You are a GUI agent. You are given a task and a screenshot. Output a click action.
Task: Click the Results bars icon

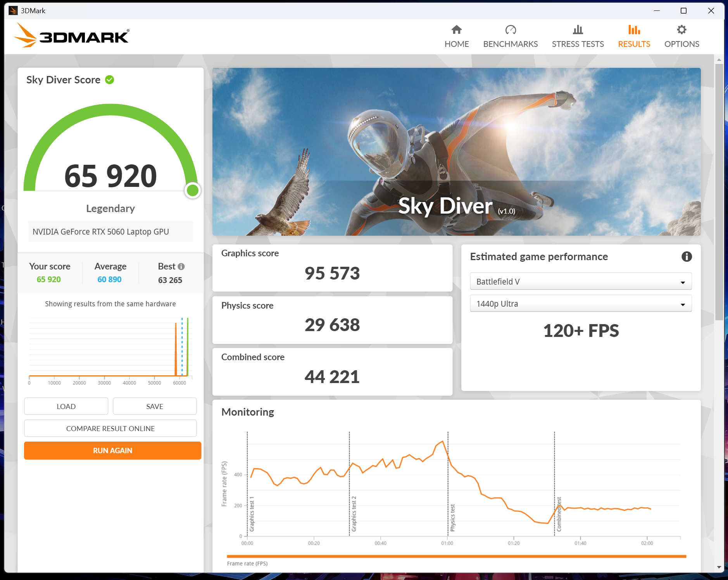click(634, 29)
